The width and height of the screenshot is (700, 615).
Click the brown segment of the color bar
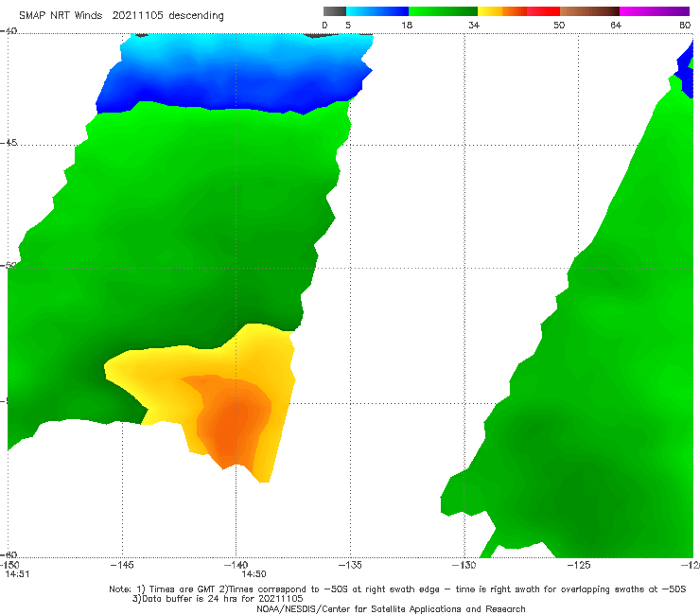(x=589, y=11)
